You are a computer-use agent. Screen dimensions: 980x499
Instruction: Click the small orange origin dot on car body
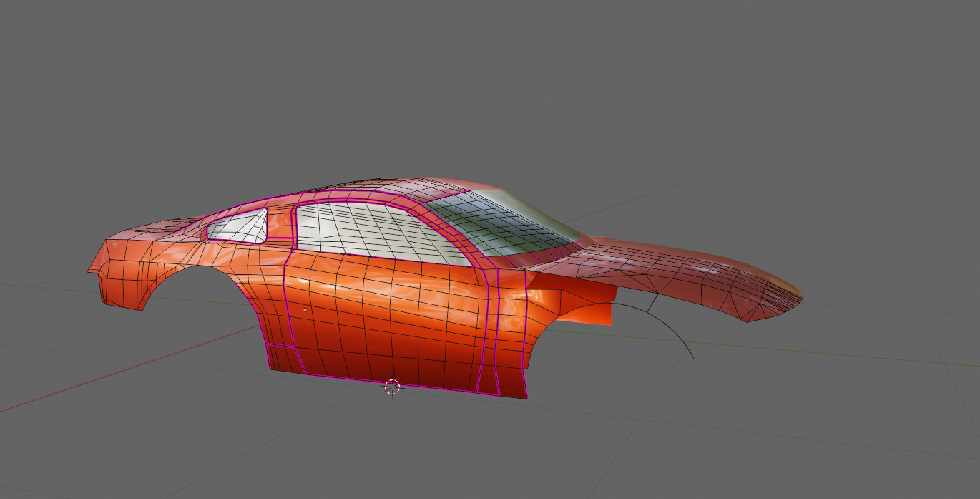point(305,310)
